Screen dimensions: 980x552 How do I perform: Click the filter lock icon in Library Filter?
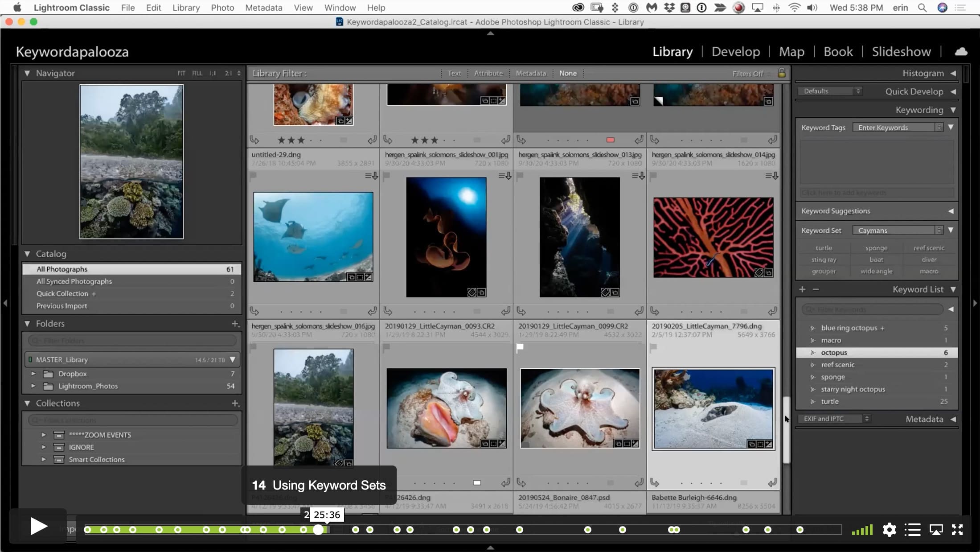782,73
